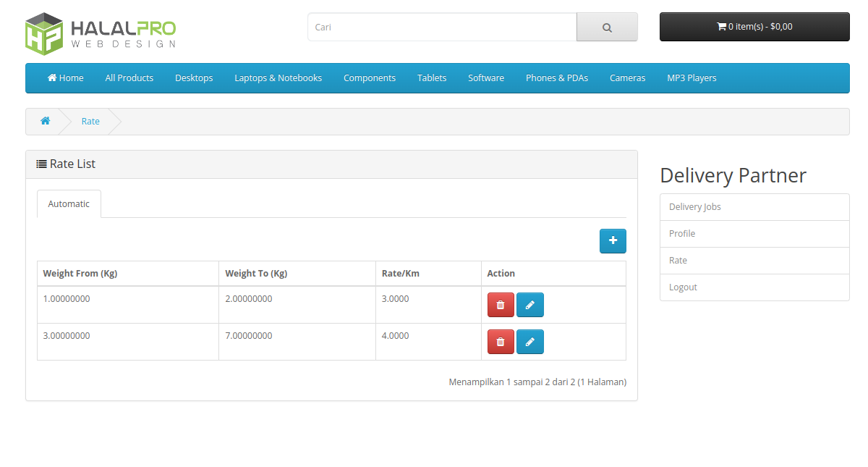Edit the rate row with rate 4.0000
Viewport: 868px width, 467px height.
pos(529,342)
